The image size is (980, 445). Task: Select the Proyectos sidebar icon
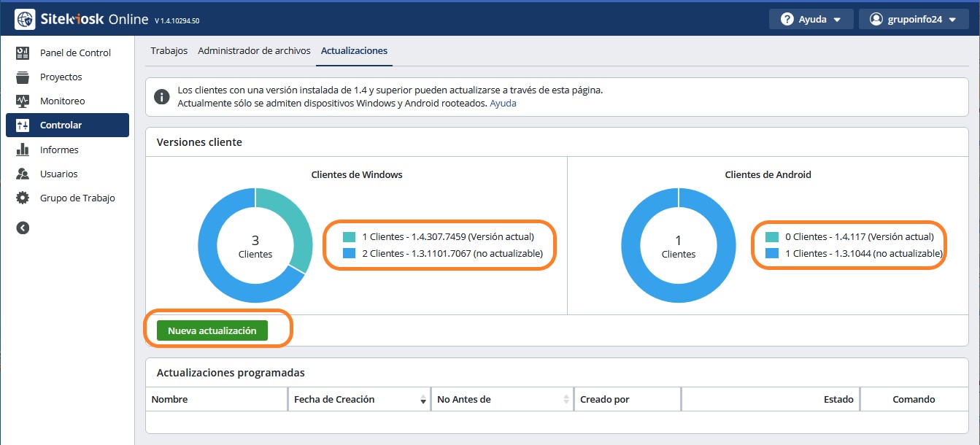tap(23, 77)
